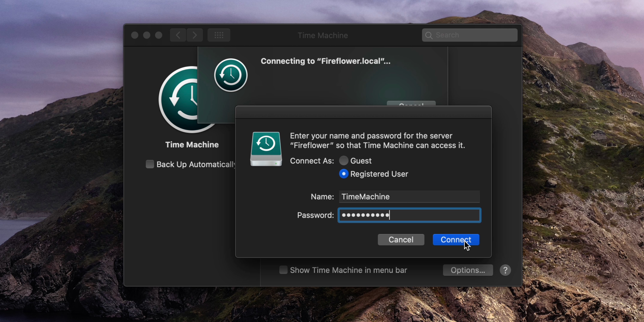
Task: Cancel the server authentication dialog
Action: pos(401,239)
